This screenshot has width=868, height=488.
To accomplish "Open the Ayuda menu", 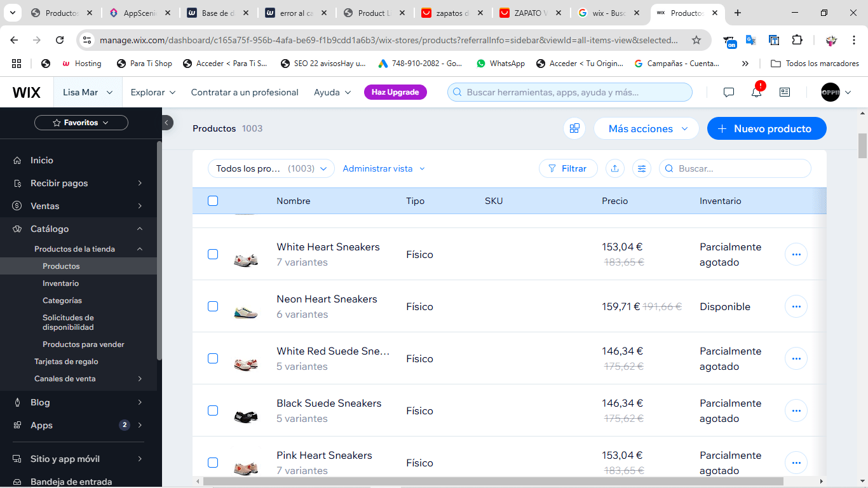I will [x=332, y=92].
